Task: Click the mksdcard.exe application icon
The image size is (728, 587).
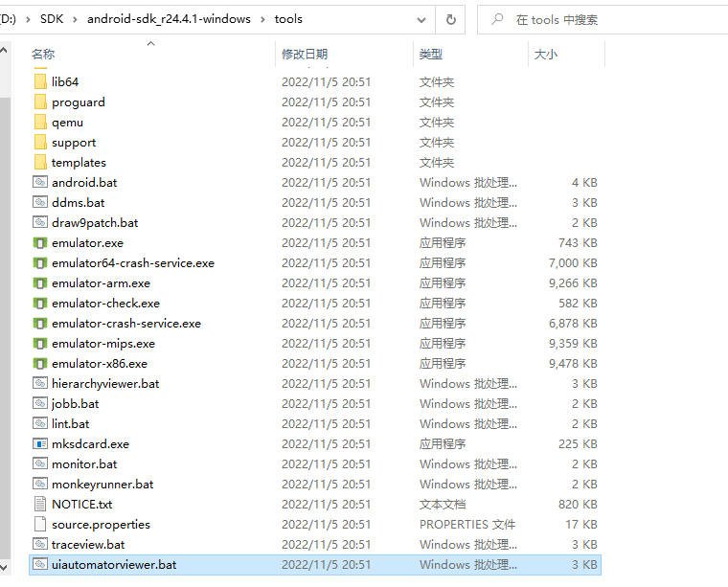Action: coord(40,443)
